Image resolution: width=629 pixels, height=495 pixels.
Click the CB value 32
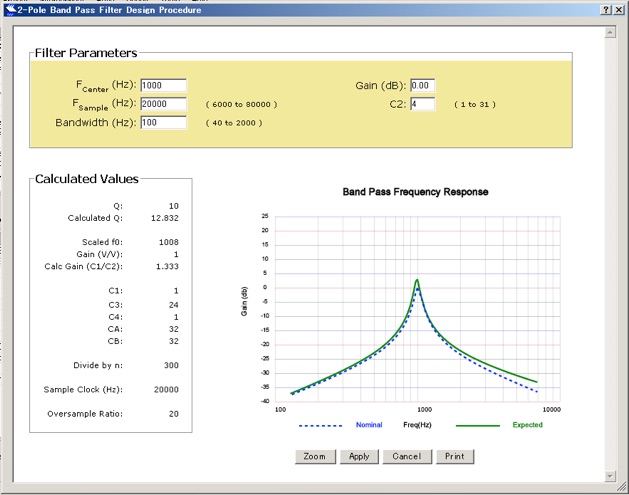click(173, 341)
